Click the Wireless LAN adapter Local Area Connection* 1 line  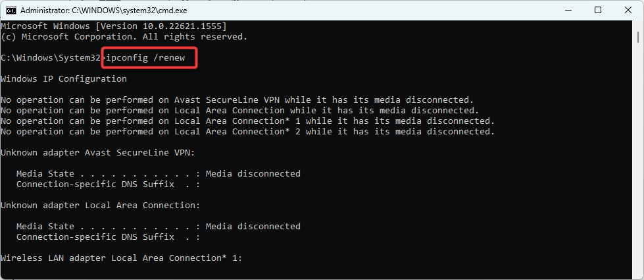tap(122, 258)
